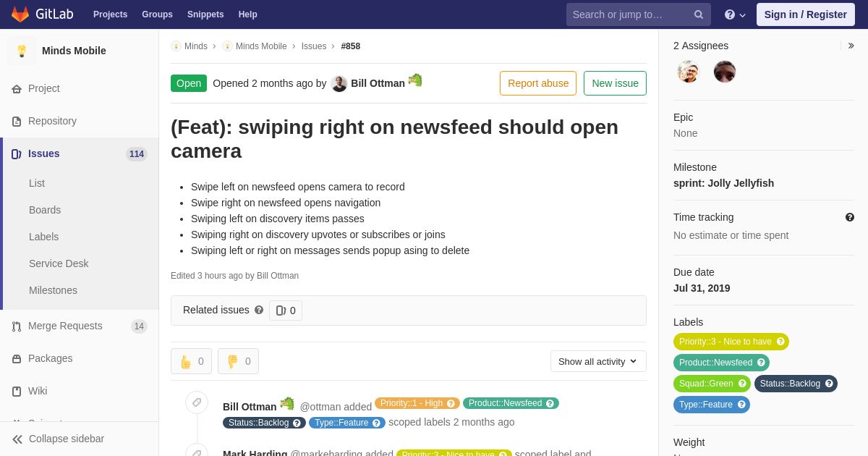Open the Show all activity dropdown
This screenshot has height=456, width=868.
598,361
